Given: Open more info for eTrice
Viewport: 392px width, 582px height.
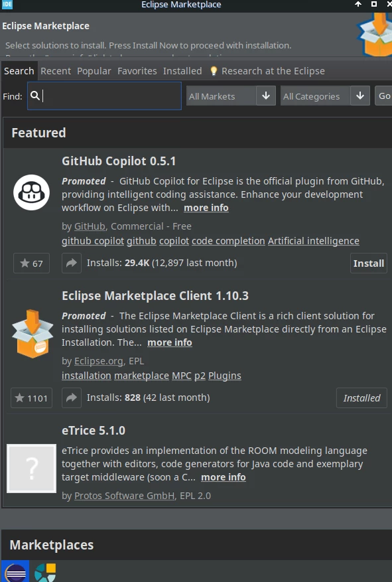Looking at the screenshot, I should (224, 477).
